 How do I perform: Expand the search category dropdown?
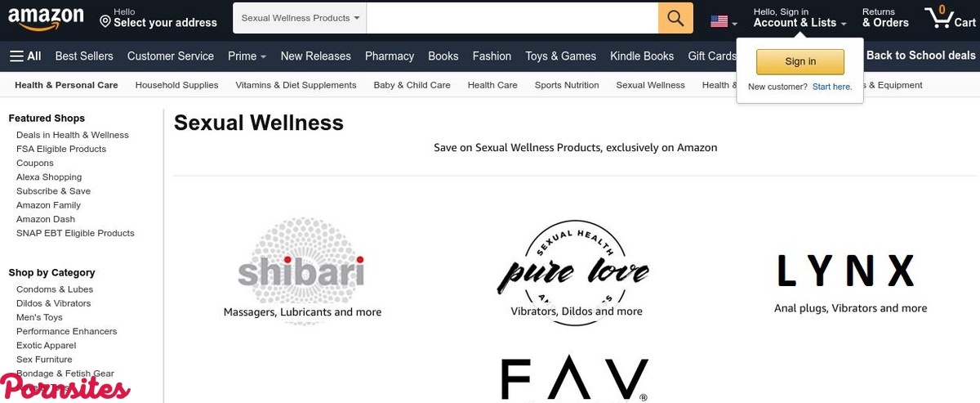[300, 18]
